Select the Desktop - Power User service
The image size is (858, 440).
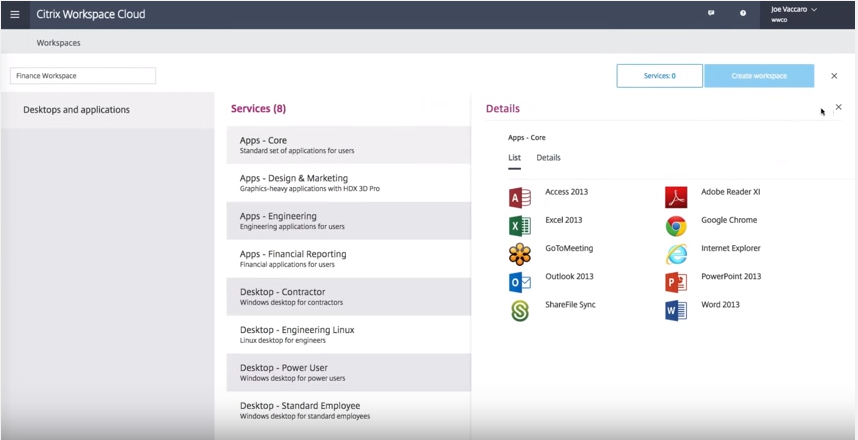(x=349, y=372)
